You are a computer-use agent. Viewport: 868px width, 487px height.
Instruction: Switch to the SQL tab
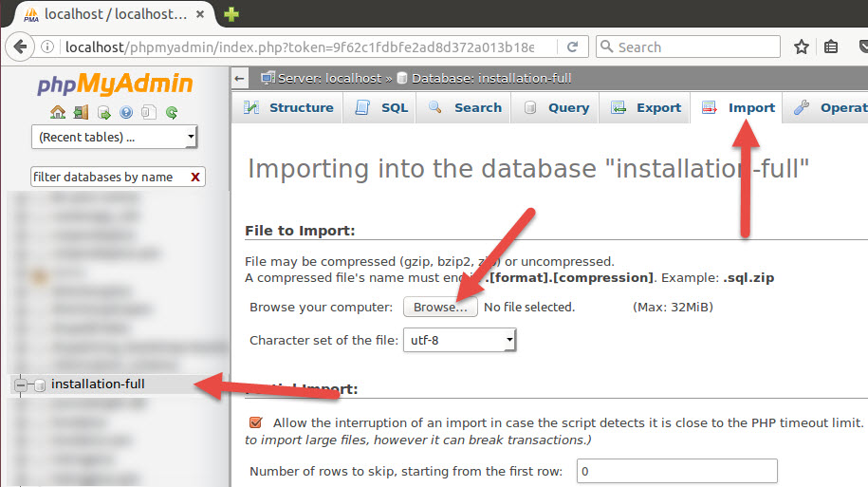381,107
